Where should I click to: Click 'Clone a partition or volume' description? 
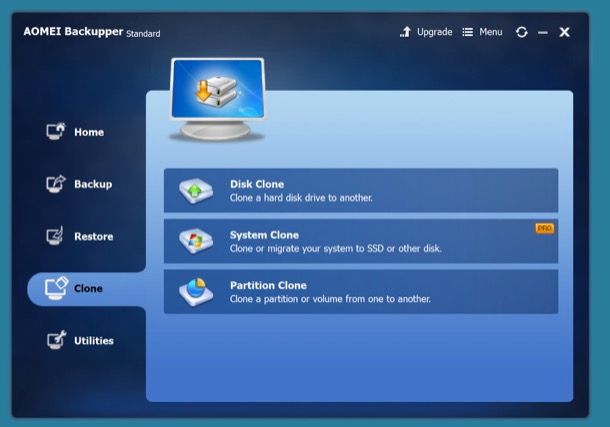(284, 299)
